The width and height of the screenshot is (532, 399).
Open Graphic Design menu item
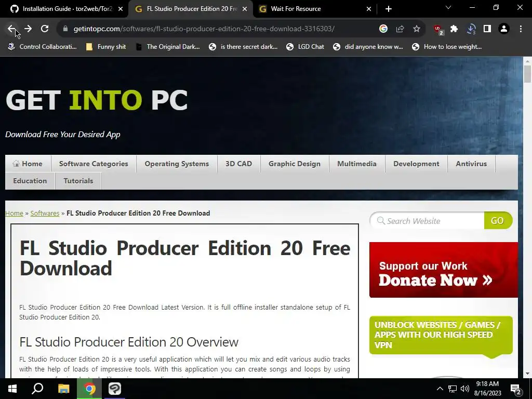click(x=295, y=164)
